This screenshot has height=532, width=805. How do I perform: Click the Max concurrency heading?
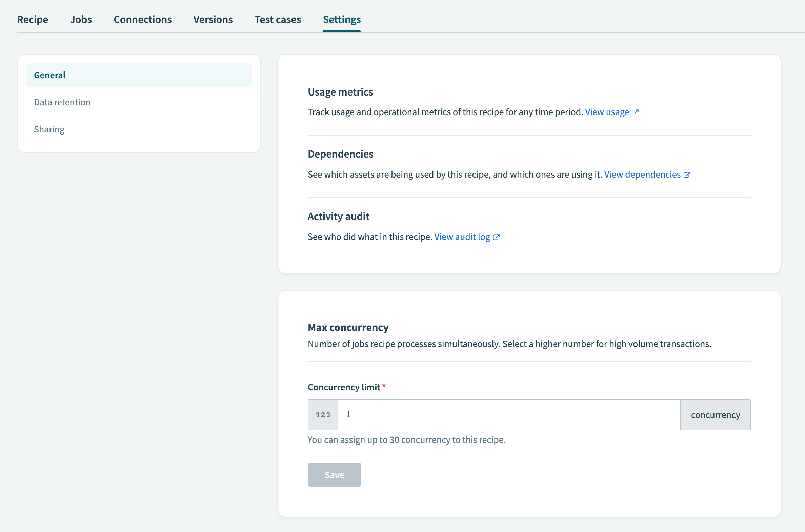click(348, 327)
